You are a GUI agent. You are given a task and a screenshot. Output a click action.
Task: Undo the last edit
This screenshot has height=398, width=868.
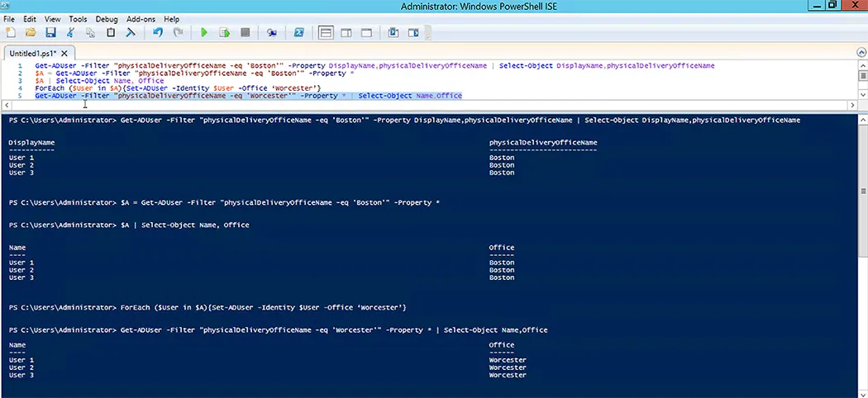tap(158, 32)
